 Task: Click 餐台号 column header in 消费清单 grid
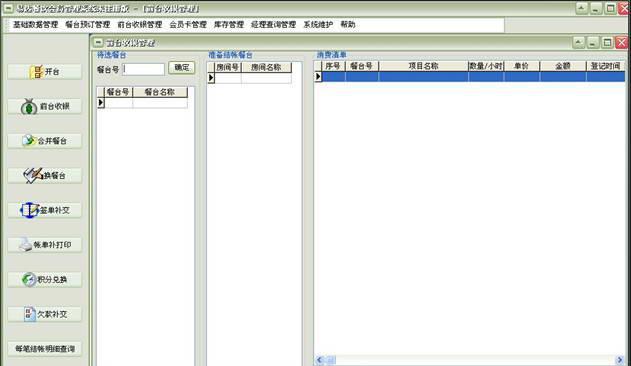click(x=361, y=66)
